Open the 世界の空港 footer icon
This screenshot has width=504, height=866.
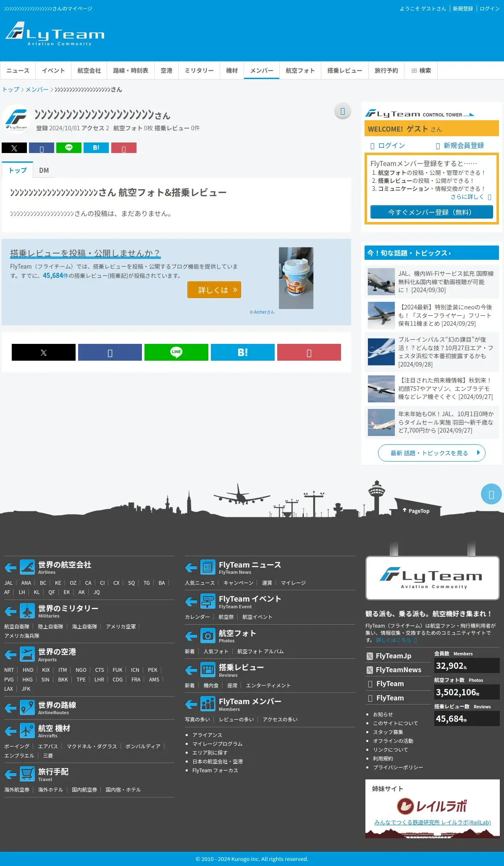27,654
